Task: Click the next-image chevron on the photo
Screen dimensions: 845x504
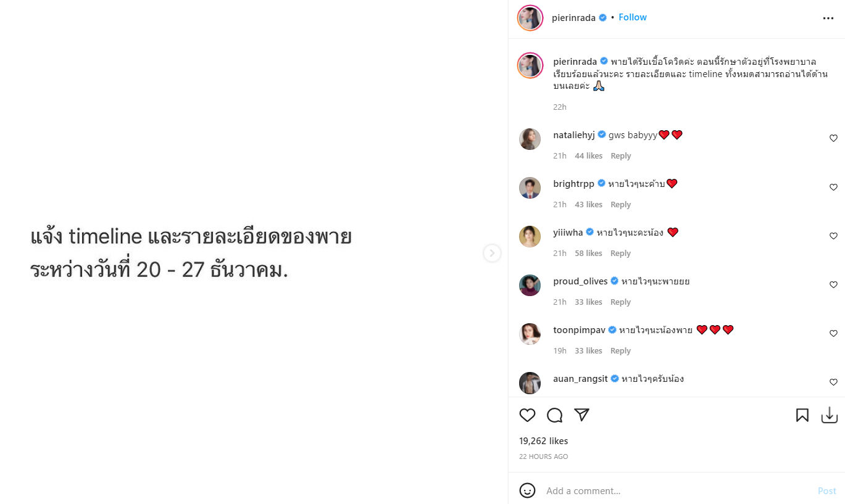Action: click(x=492, y=253)
